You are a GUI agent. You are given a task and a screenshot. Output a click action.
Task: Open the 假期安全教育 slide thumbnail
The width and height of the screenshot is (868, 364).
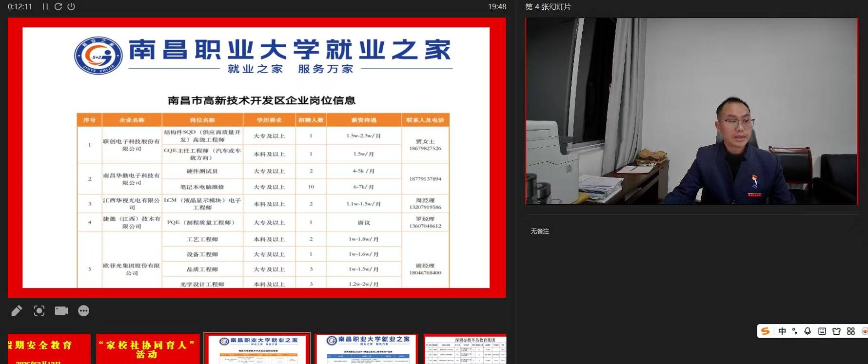pos(49,349)
